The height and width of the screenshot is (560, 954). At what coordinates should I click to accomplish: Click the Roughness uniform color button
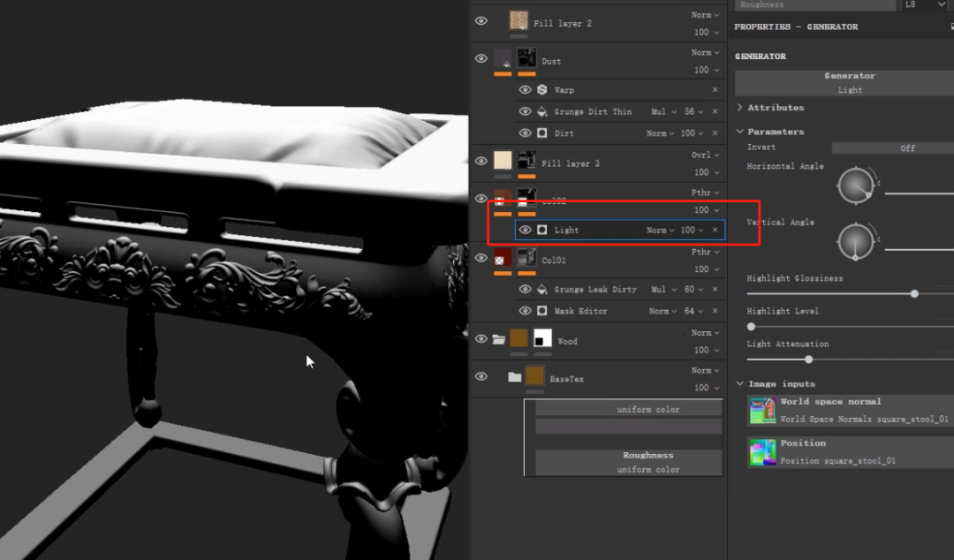(629, 462)
